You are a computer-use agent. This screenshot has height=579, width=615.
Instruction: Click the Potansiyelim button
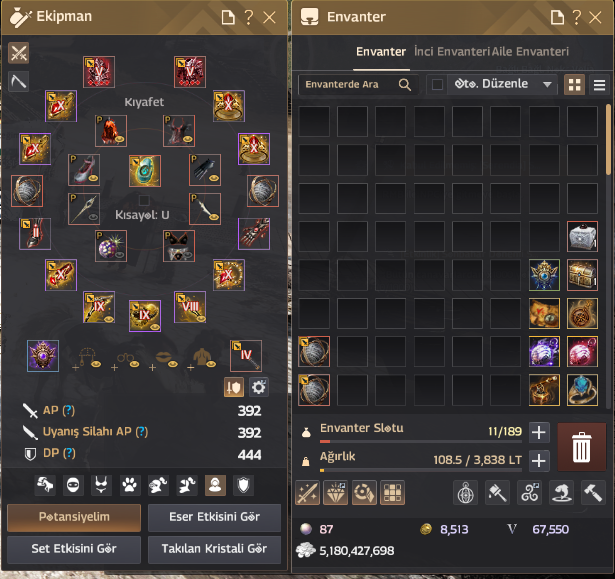coord(74,517)
